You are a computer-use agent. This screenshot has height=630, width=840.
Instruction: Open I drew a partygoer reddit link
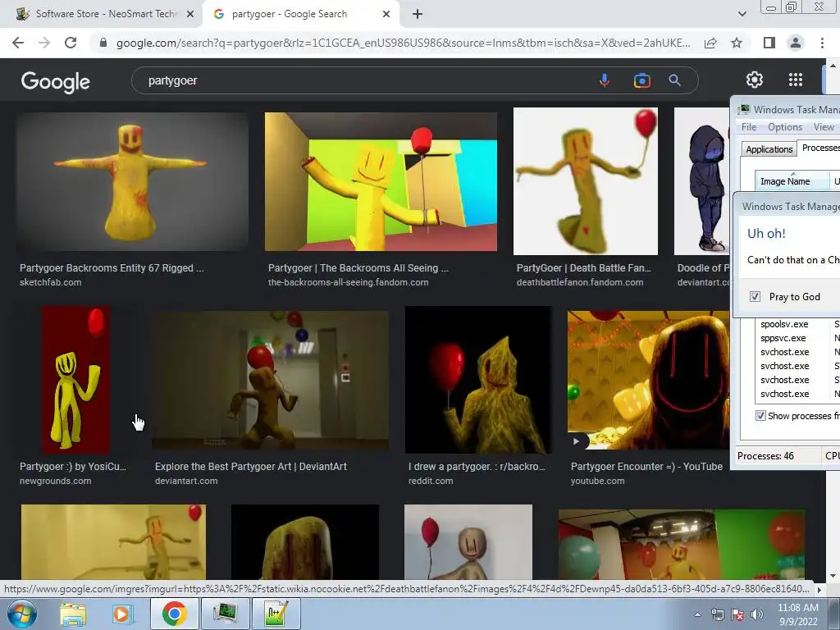pos(477,467)
